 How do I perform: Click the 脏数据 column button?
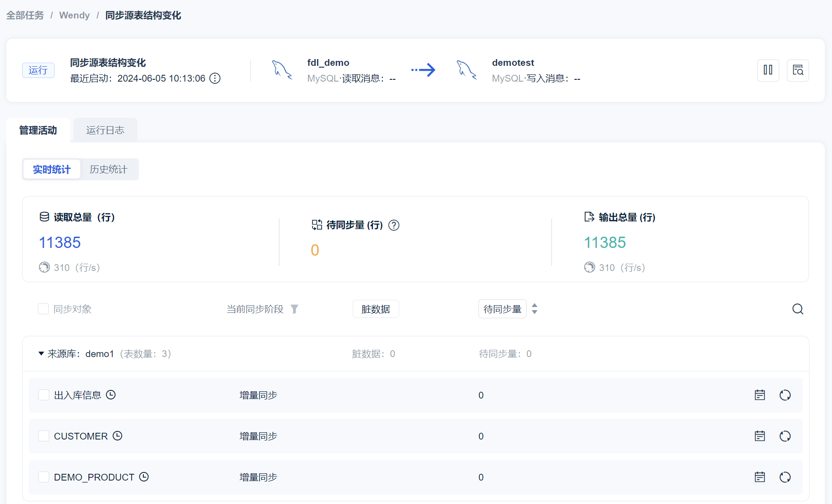(376, 309)
